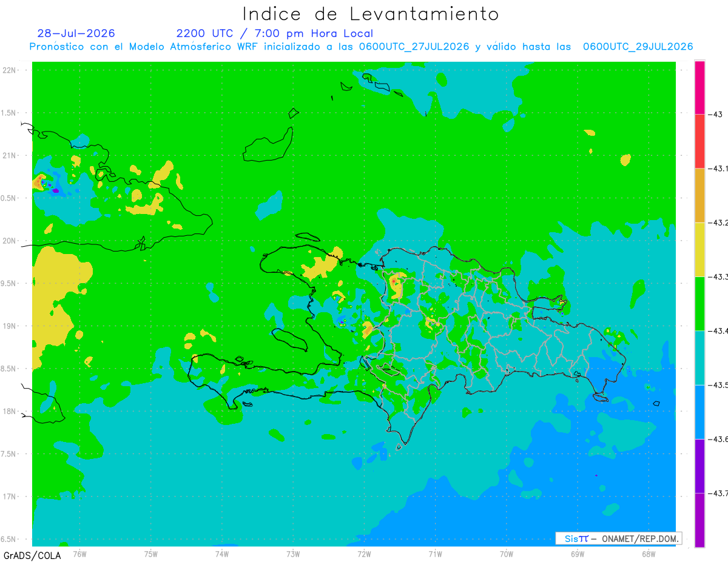Click the legend value '-43.2'

[718, 222]
